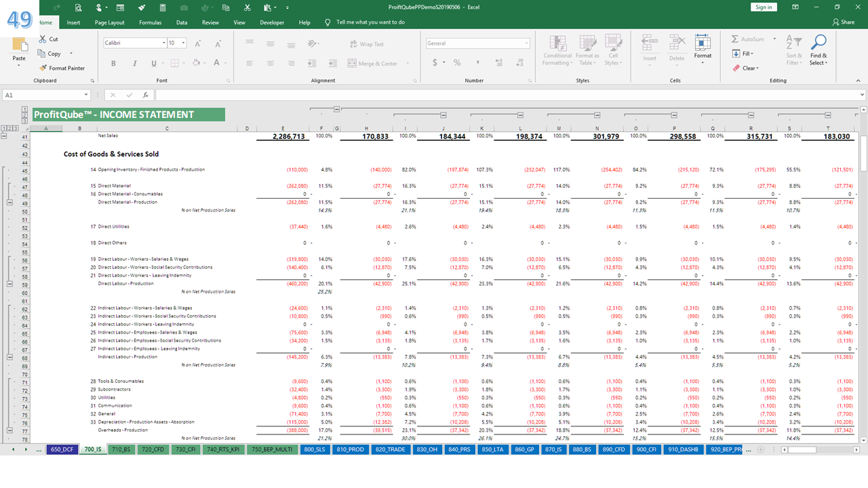Open the Insert ribbon tab
This screenshot has height=488, width=868.
tap(73, 22)
